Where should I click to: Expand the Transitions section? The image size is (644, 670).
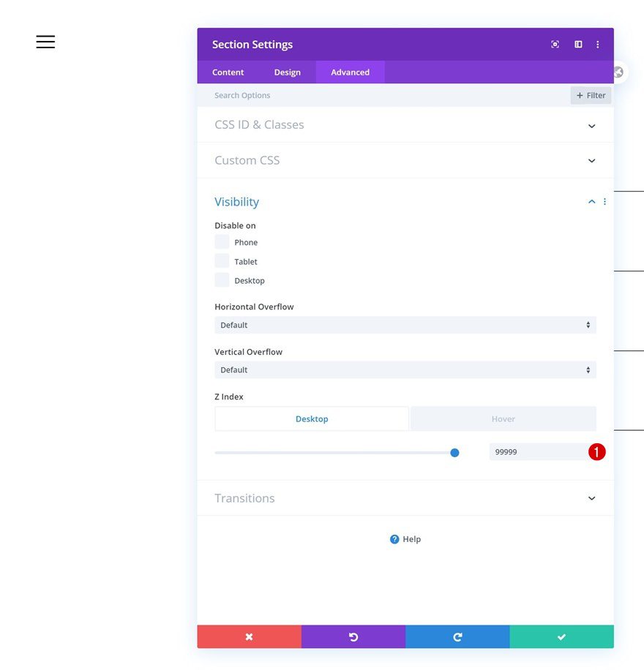pos(405,498)
